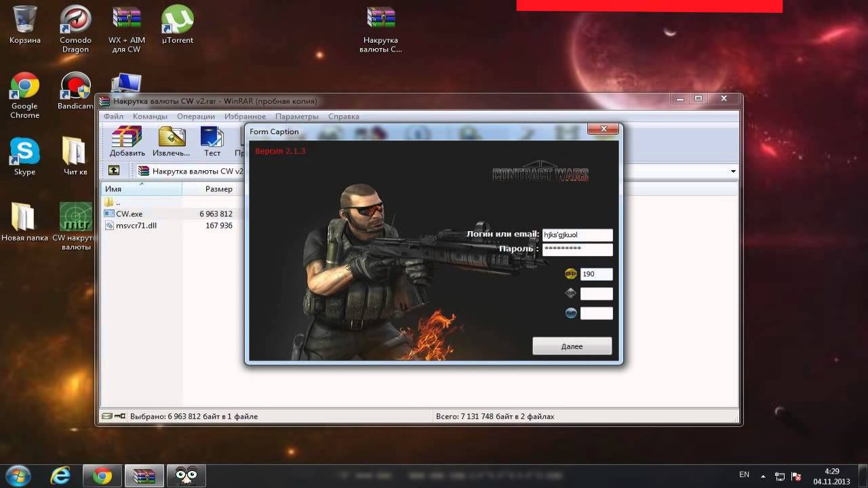Open the Корзина recycle bin icon
Image resolution: width=868 pixels, height=488 pixels.
[25, 24]
